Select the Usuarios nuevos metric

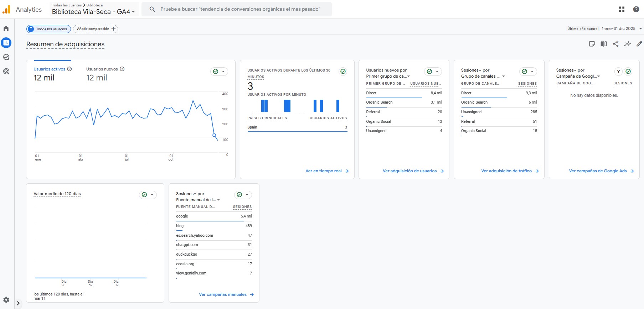(102, 69)
